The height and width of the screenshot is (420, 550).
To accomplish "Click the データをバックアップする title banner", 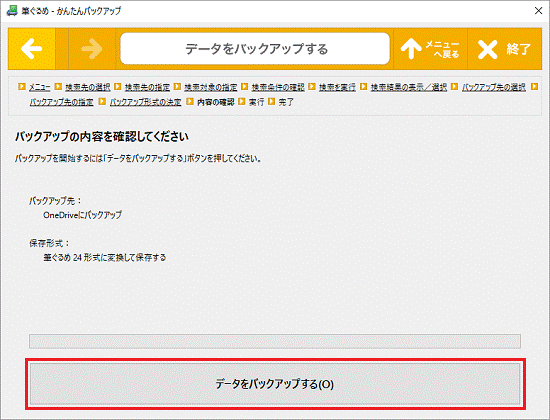I will click(255, 49).
